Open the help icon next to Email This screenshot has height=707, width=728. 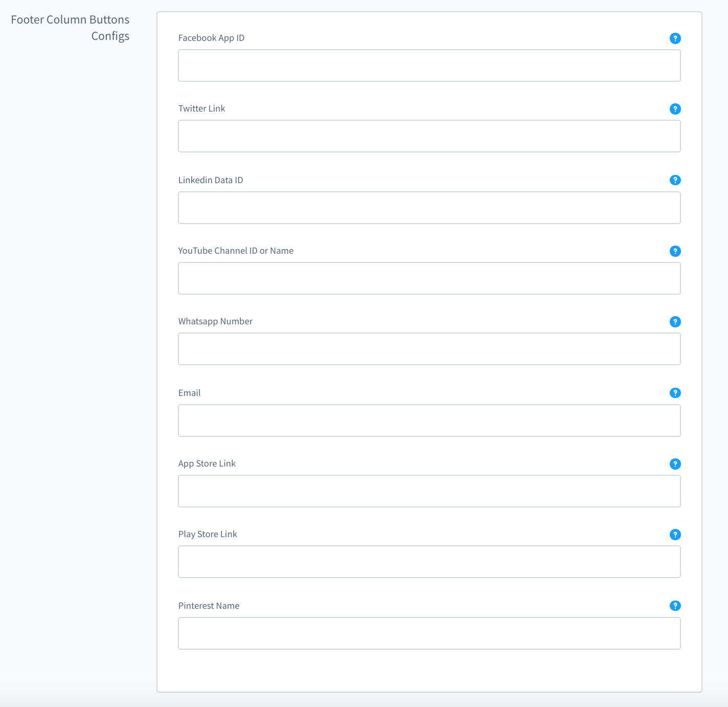pyautogui.click(x=675, y=393)
